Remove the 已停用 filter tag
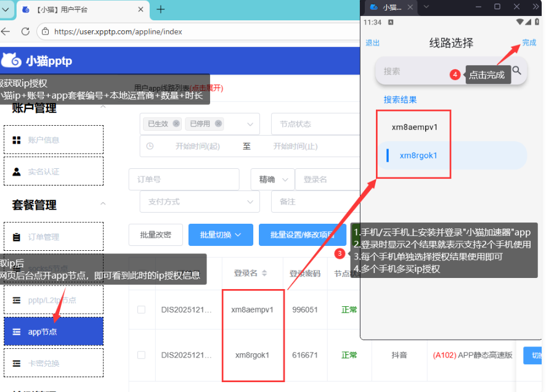 click(x=218, y=124)
